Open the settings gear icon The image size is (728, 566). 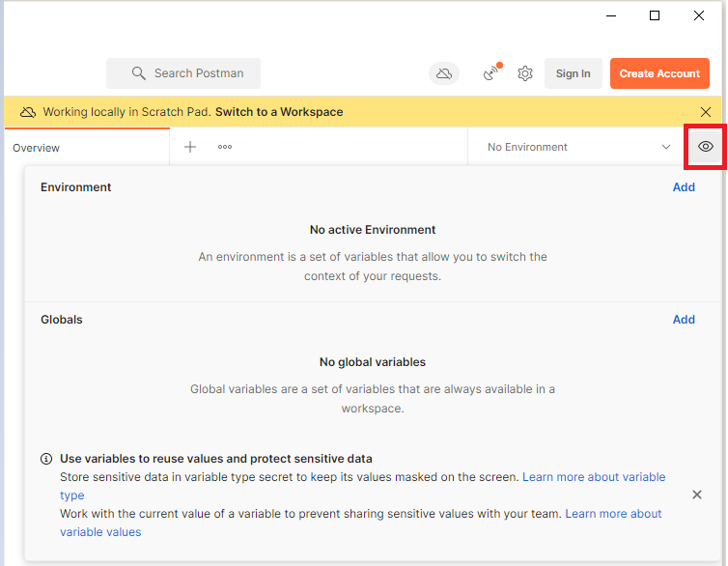525,73
